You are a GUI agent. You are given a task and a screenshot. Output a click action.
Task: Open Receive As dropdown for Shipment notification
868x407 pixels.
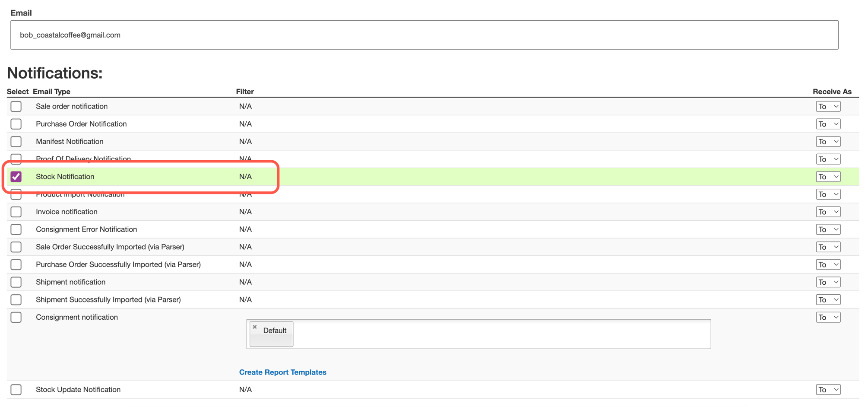828,282
